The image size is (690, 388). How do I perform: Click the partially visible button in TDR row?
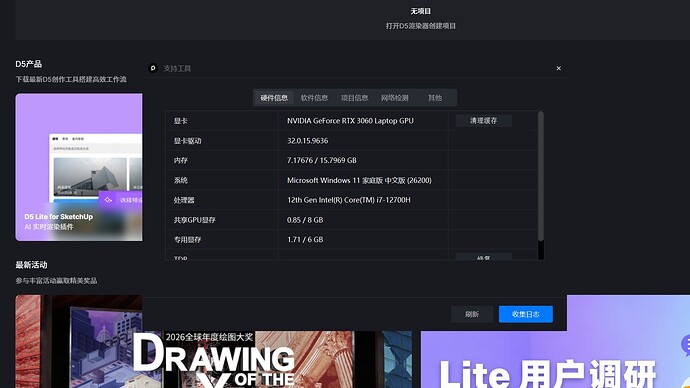(x=484, y=257)
